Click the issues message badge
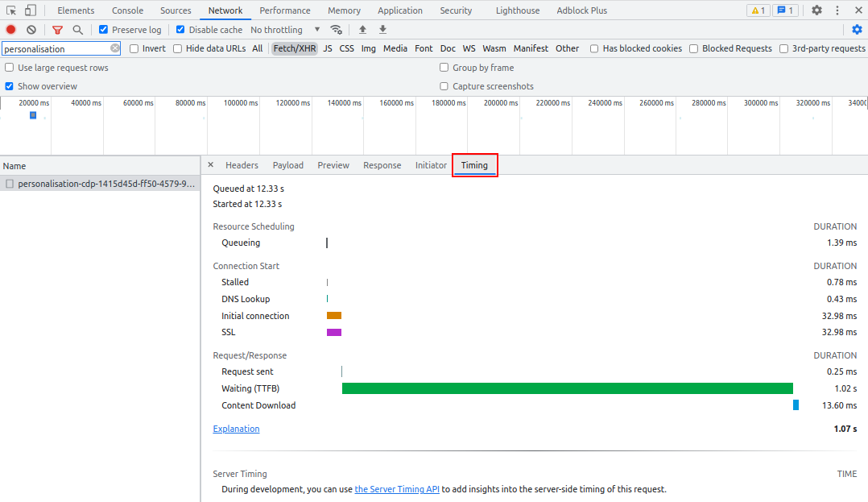This screenshot has height=502, width=868. pyautogui.click(x=785, y=10)
